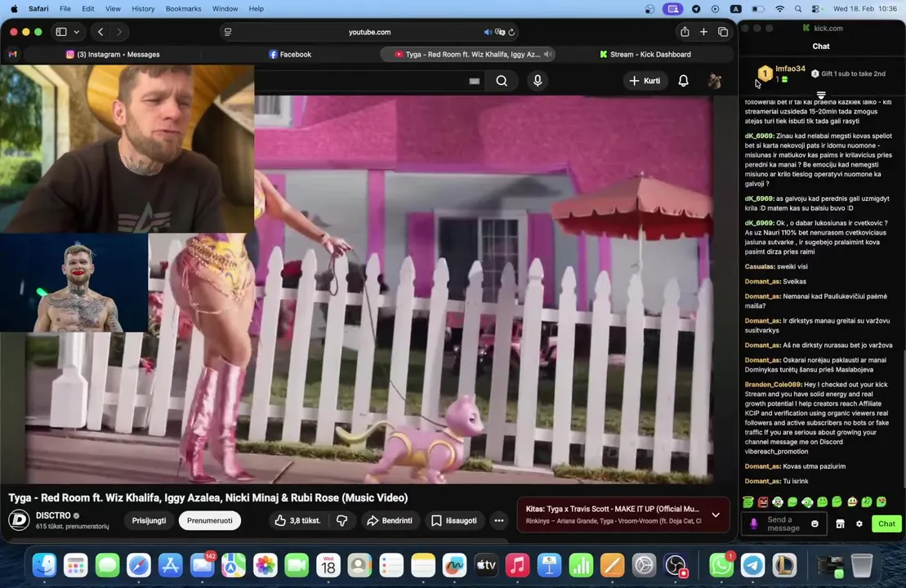
Task: Switch to Stream - Kick Dashboard tab
Action: click(645, 54)
